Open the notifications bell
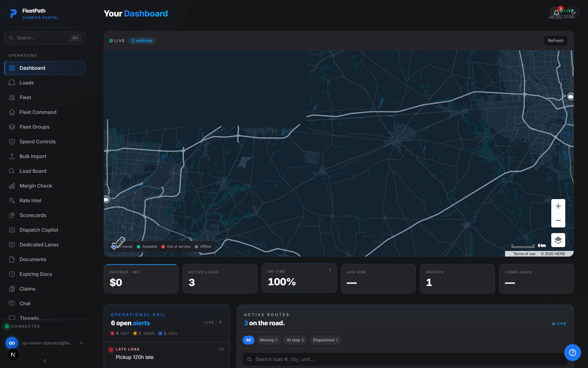The height and width of the screenshot is (368, 588). tap(556, 13)
